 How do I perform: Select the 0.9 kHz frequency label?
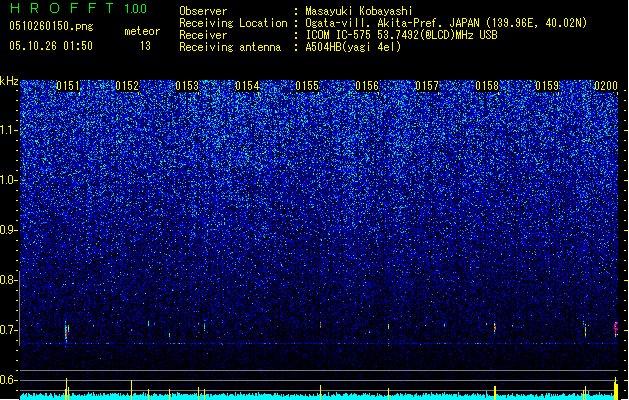9,230
